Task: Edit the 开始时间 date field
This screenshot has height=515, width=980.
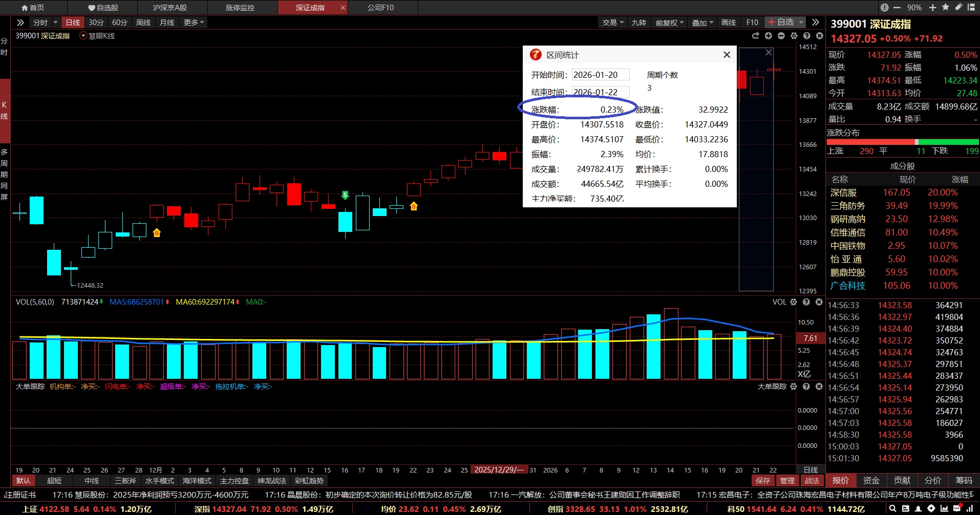Action: (601, 75)
